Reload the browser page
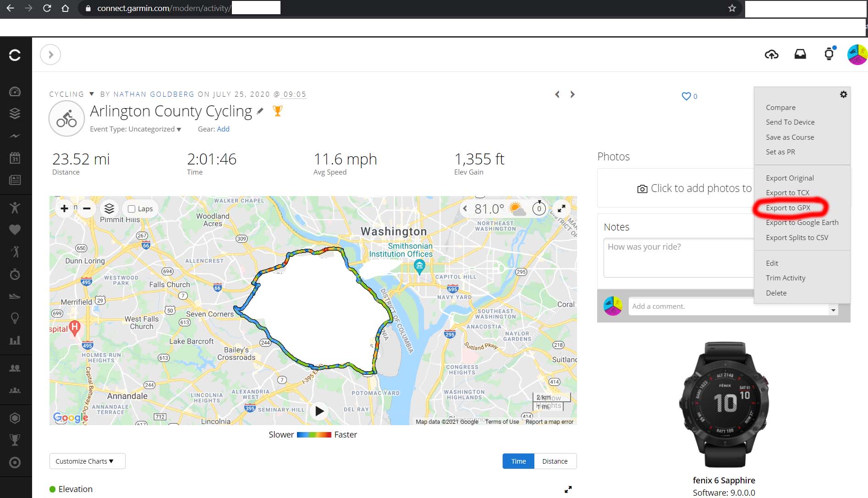868x498 pixels. pos(47,8)
